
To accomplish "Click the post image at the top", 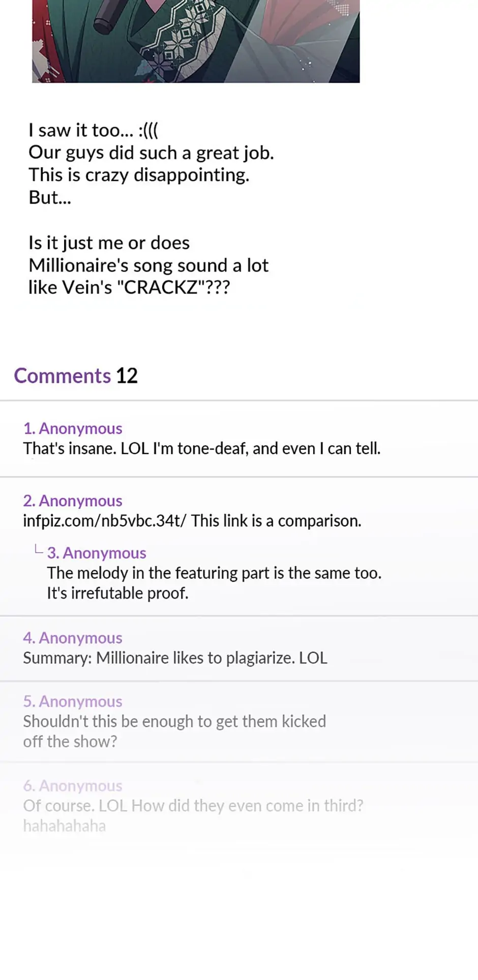I will coord(196,41).
